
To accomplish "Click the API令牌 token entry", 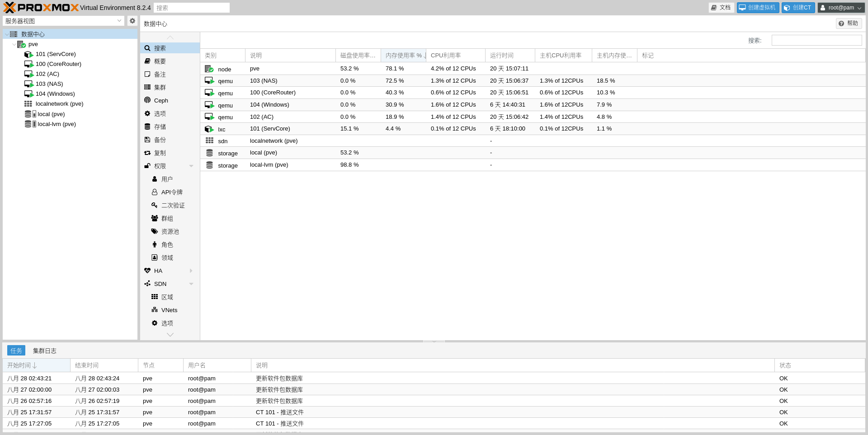I will 172,192.
